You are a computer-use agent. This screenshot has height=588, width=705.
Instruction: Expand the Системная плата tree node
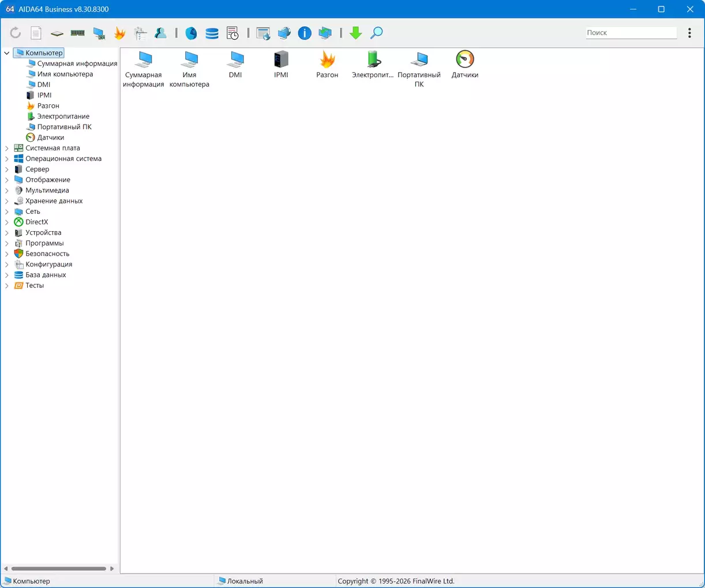7,148
